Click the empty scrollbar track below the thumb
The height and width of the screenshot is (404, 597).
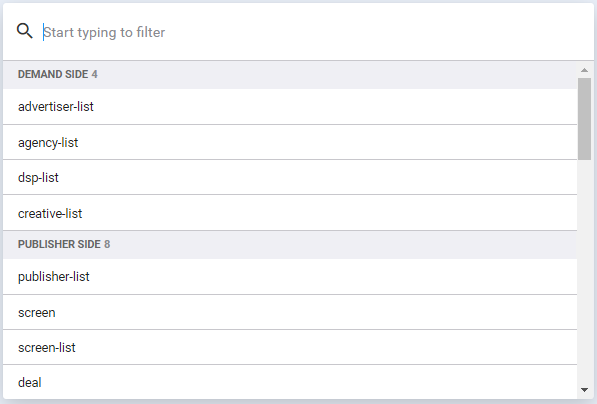(x=584, y=271)
